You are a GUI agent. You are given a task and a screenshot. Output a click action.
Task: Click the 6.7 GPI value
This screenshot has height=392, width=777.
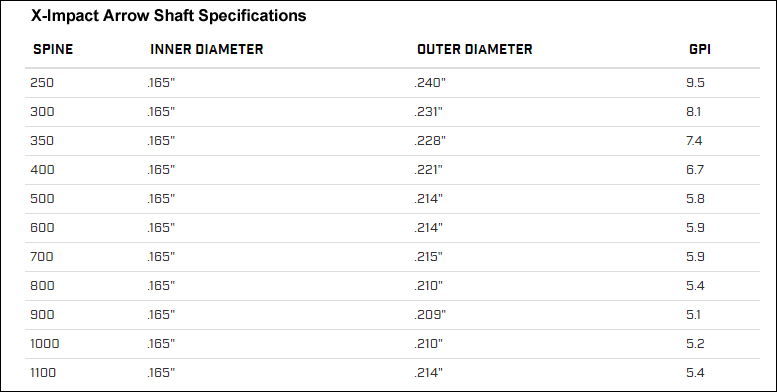(x=695, y=169)
